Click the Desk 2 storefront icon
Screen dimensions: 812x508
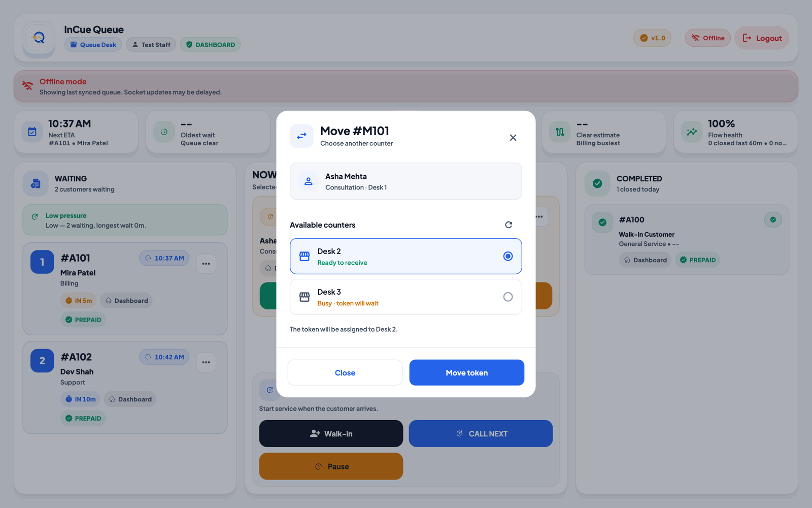pos(304,257)
